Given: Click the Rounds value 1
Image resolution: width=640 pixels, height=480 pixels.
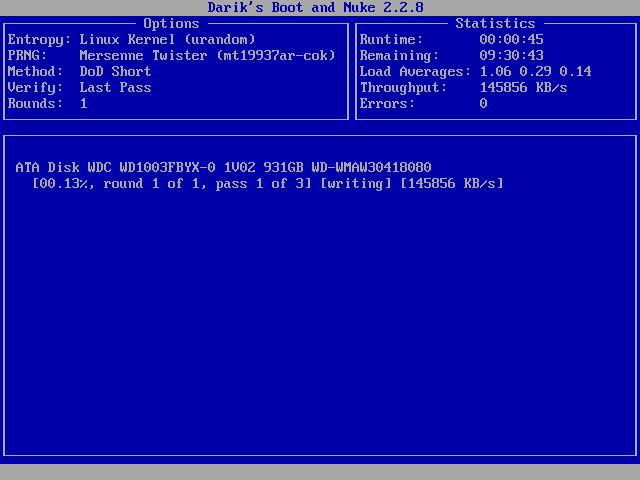Looking at the screenshot, I should (84, 103).
